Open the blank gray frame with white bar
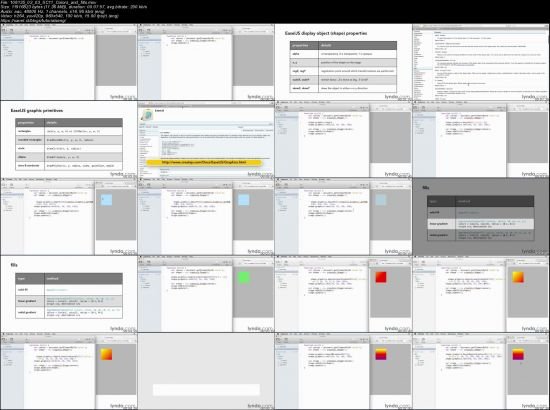Screen dimensions: 550x410 pyautogui.click(x=206, y=371)
